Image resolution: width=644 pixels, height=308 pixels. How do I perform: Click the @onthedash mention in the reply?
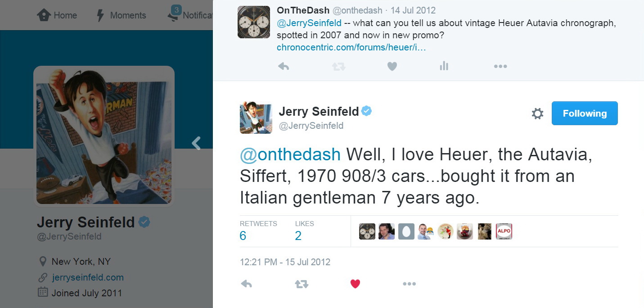pyautogui.click(x=290, y=154)
